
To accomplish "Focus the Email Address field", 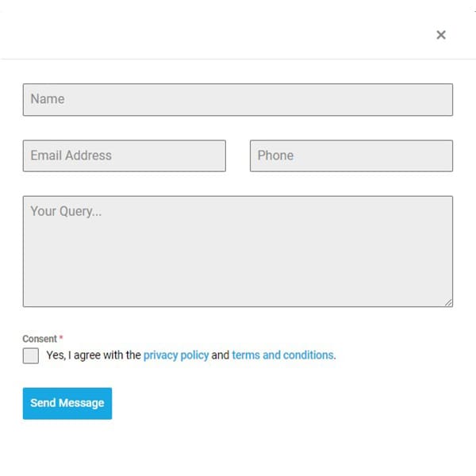I will (124, 156).
